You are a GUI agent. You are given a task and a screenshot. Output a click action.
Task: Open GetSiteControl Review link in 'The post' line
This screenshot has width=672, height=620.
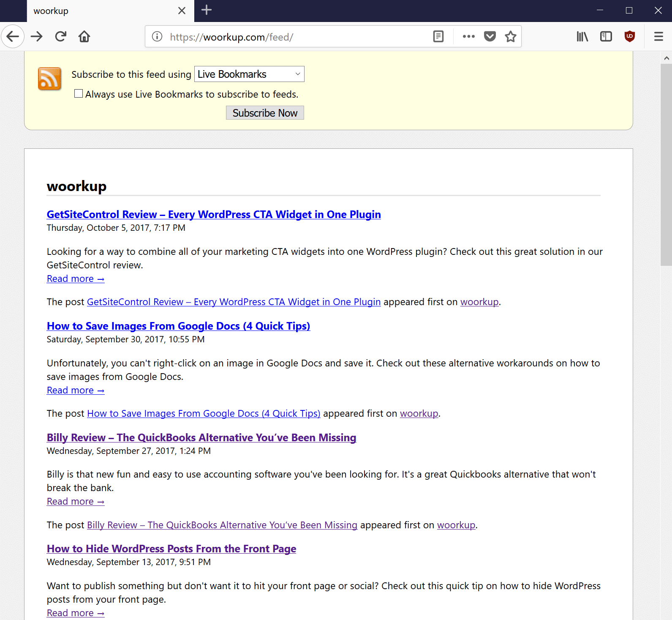[234, 302]
